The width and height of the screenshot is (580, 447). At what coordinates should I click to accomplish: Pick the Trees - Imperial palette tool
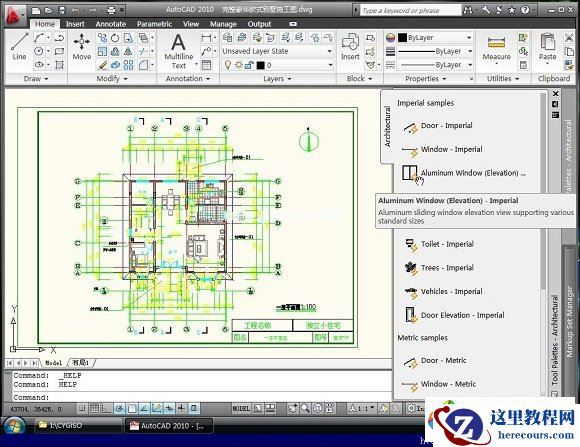coord(439,268)
